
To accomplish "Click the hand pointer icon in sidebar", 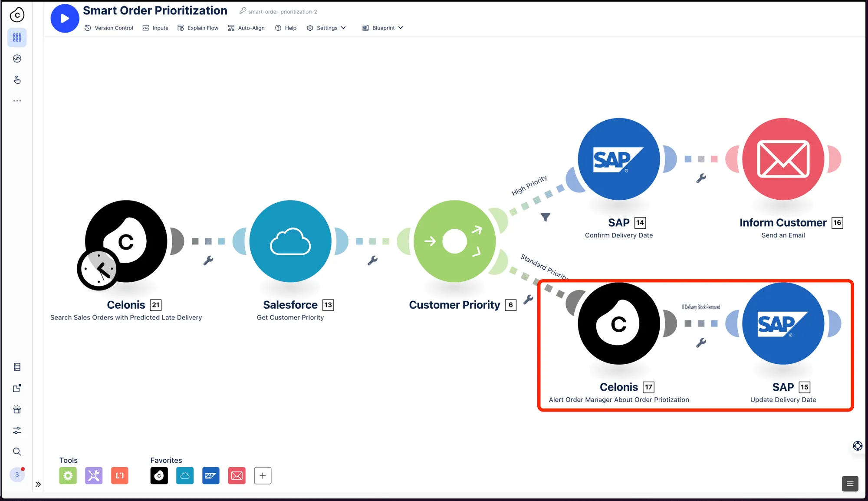I will click(17, 80).
